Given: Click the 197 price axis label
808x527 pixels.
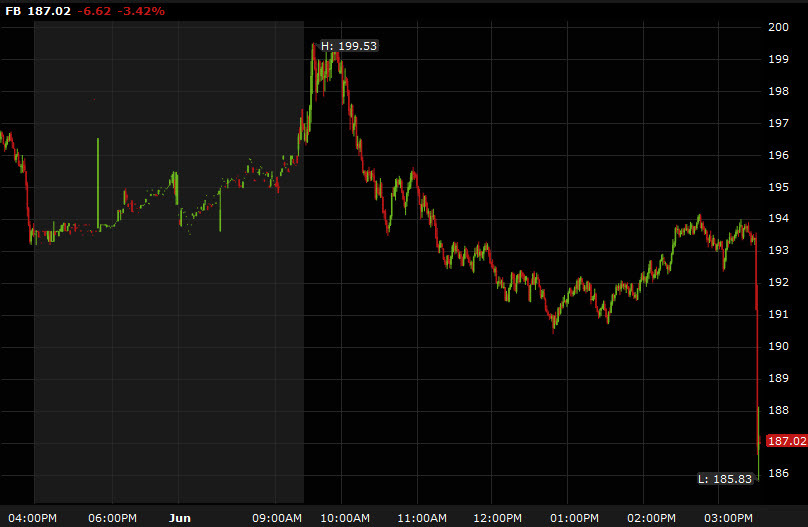Looking at the screenshot, I should tap(778, 123).
